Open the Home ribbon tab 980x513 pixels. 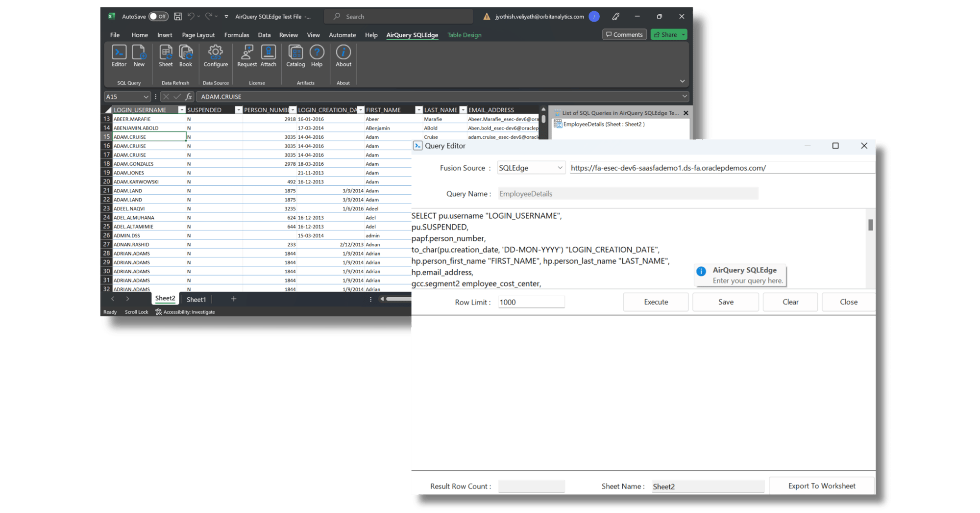click(140, 35)
